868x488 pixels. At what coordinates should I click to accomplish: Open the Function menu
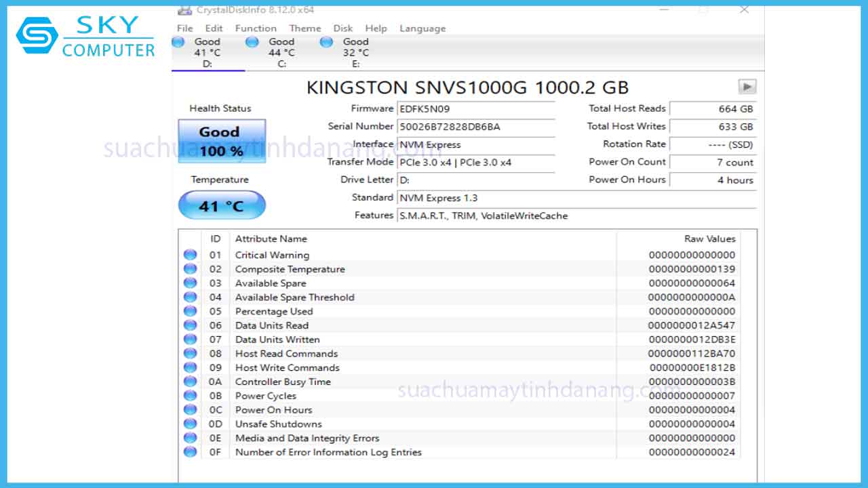(256, 28)
